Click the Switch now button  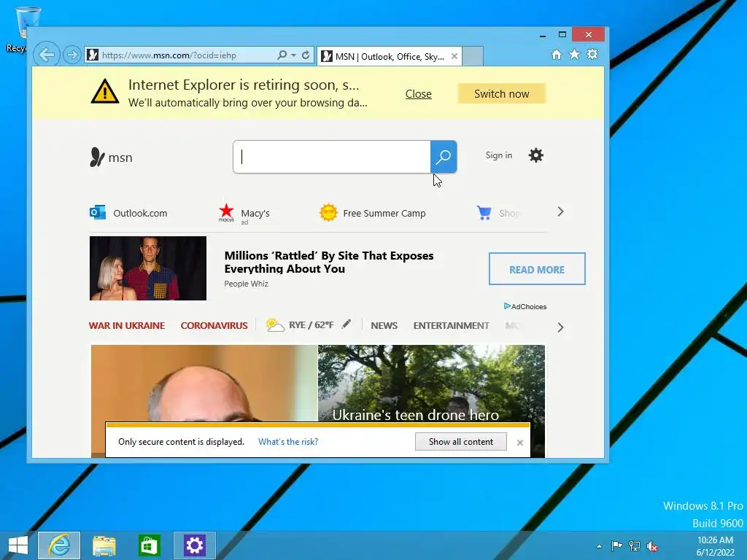pos(502,94)
